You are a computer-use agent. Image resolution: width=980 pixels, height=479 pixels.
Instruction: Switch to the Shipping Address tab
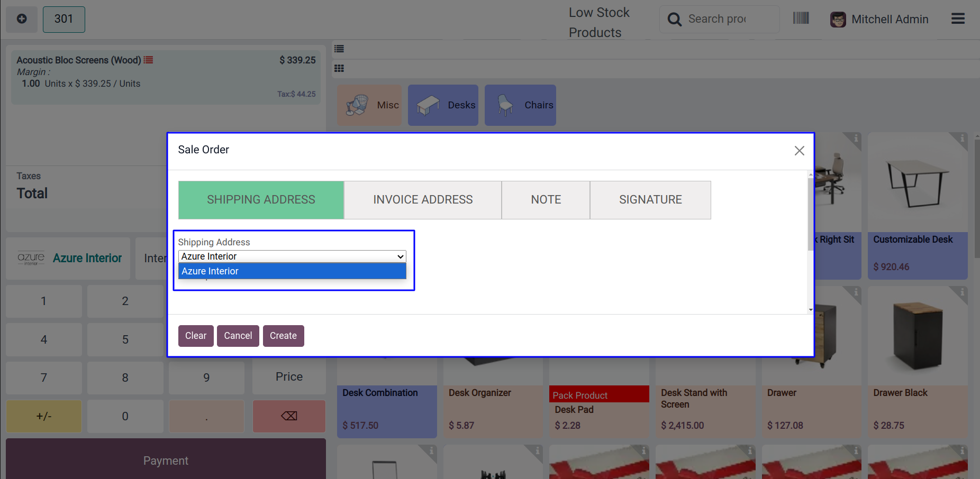261,200
